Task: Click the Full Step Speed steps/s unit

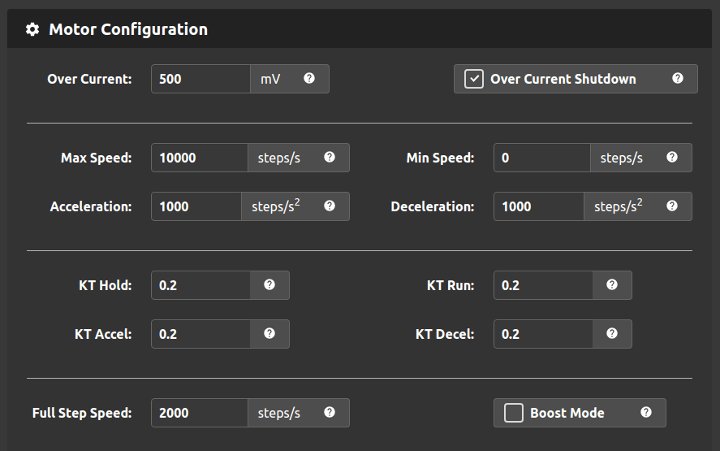Action: point(279,413)
